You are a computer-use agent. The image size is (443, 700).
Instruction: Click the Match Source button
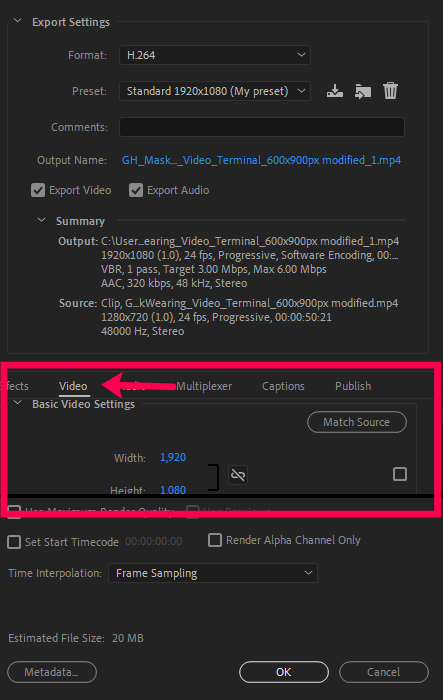pos(357,422)
